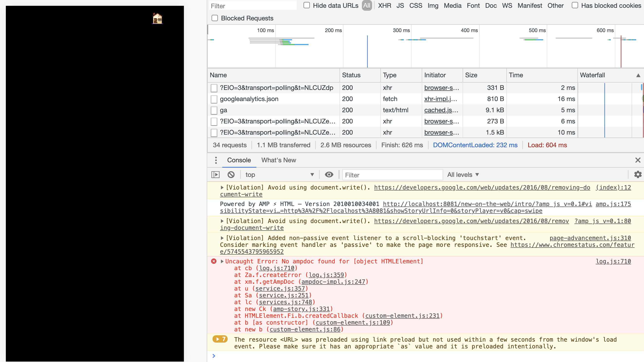Open the All levels dropdown
This screenshot has height=362, width=644.
(463, 174)
